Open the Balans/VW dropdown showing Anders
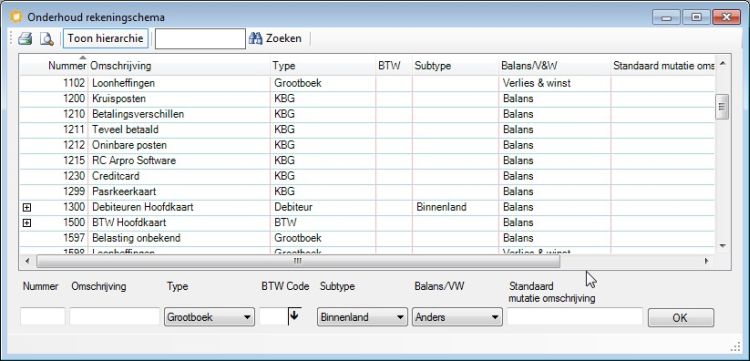 tap(457, 317)
